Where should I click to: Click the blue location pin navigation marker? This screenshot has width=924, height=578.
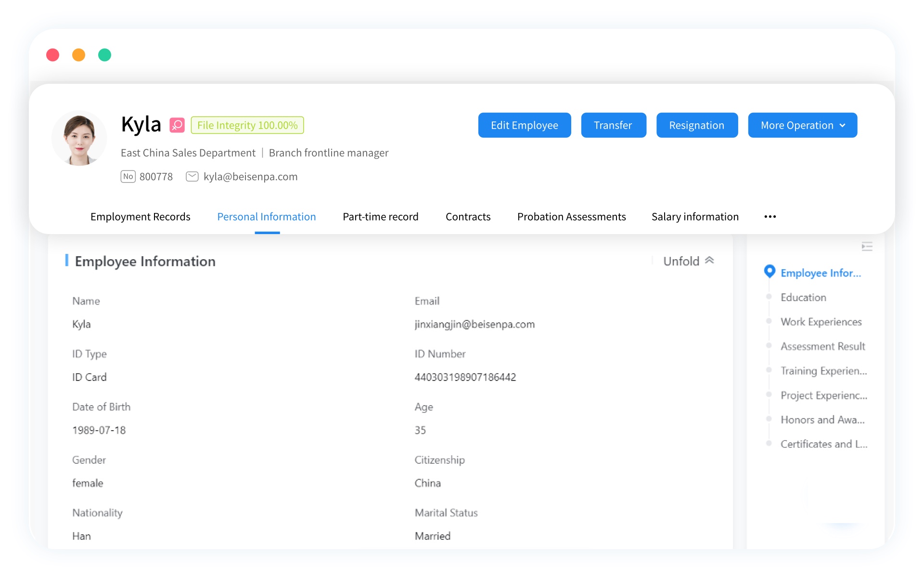point(770,271)
